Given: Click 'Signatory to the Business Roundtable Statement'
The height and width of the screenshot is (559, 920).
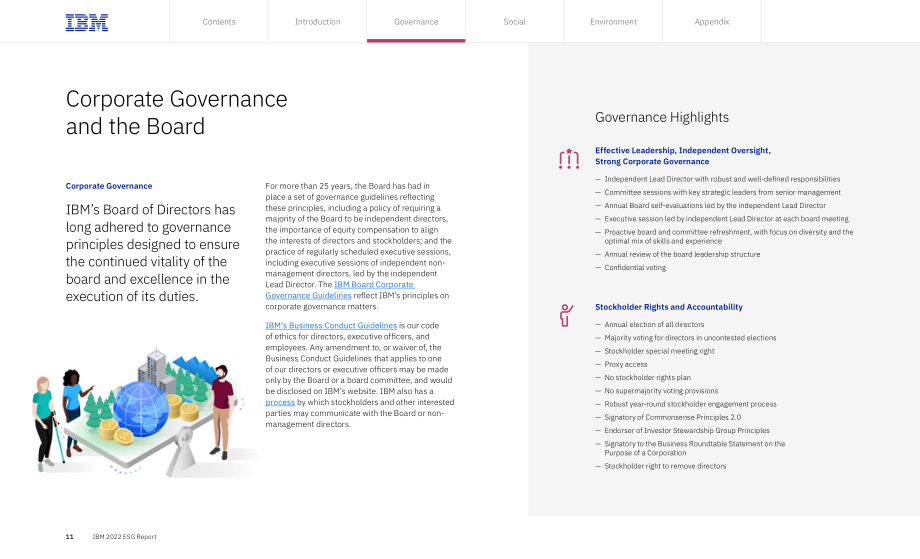Looking at the screenshot, I should click(x=695, y=448).
